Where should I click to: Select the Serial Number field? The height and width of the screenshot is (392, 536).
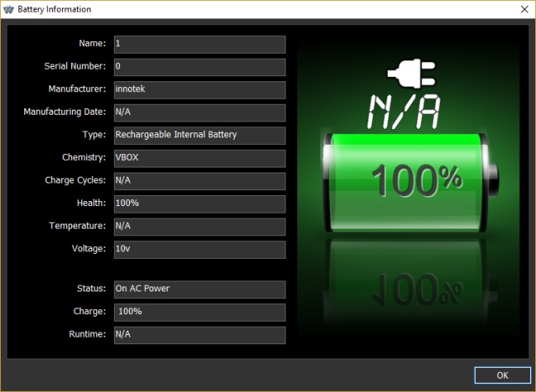(x=198, y=67)
